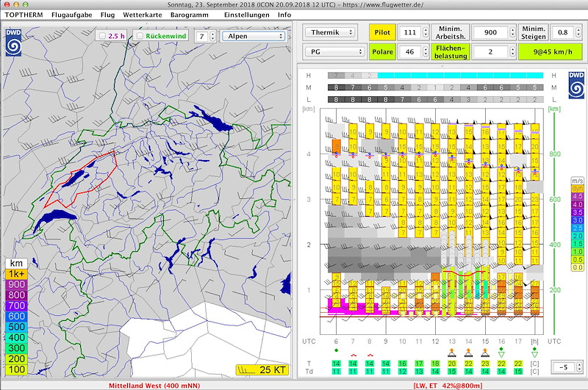Screen dimensions: 588x390
Task: Open the Einstellungen menu
Action: (x=247, y=15)
